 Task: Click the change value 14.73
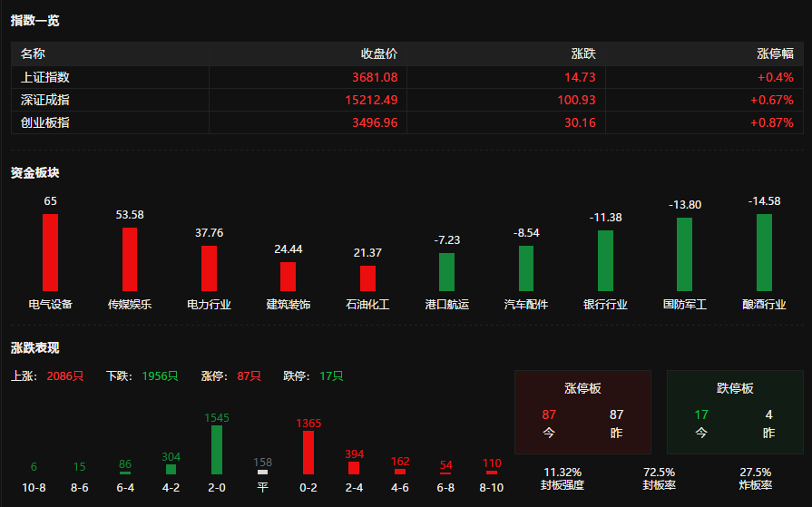click(580, 77)
